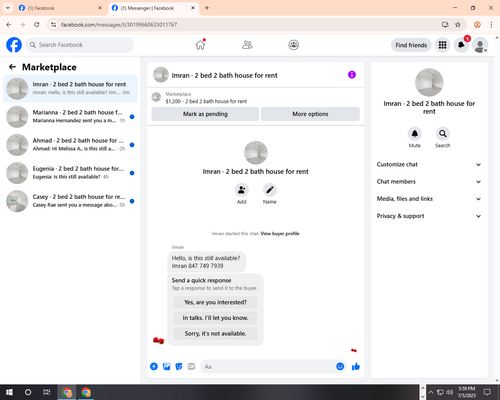
Task: Click the Marketplace listing $1,200 title
Action: 206,101
